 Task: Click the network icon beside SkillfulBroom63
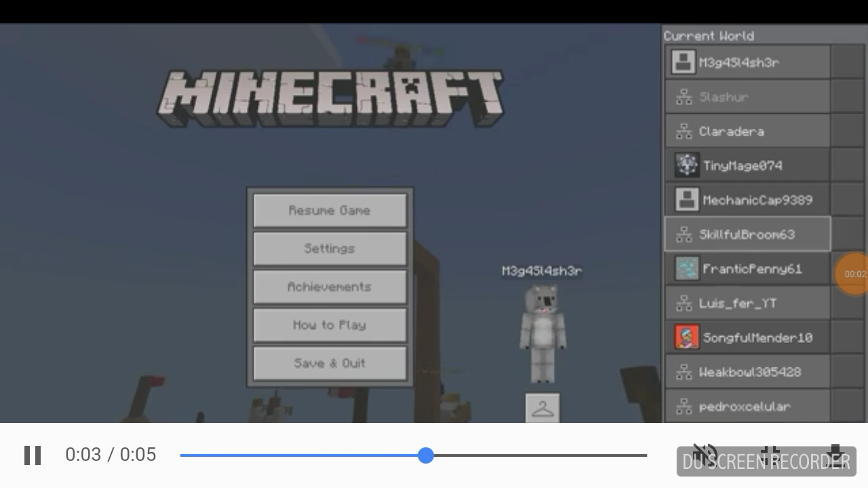point(684,235)
